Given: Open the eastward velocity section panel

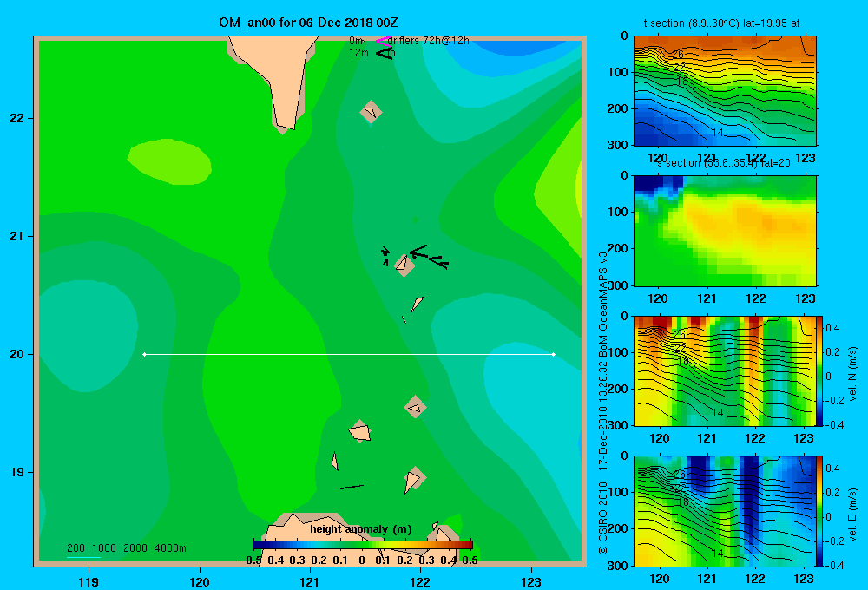Looking at the screenshot, I should click(x=725, y=511).
